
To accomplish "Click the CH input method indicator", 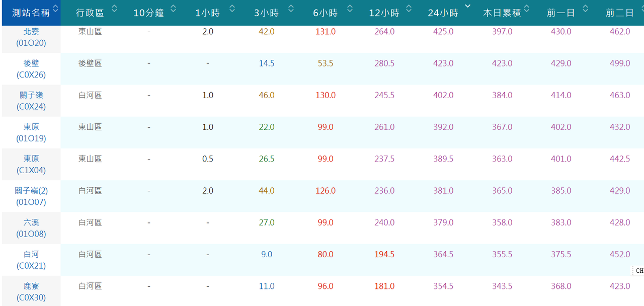I will [638, 271].
